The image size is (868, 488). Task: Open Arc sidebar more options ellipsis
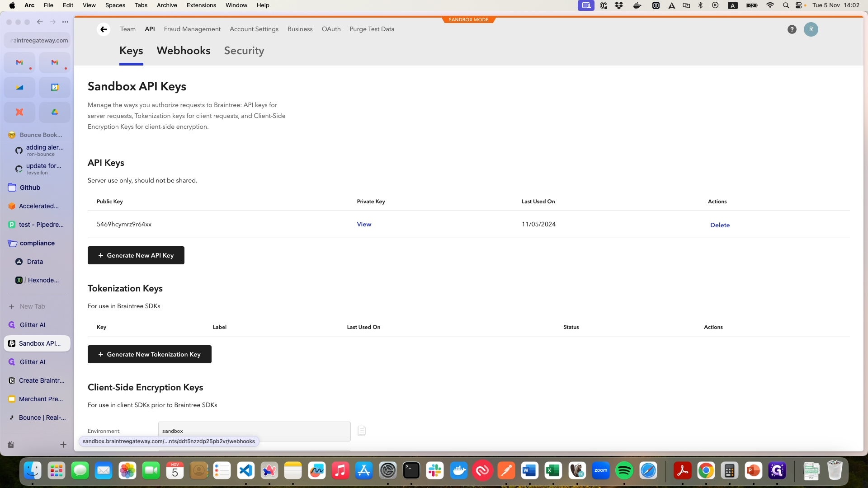pyautogui.click(x=65, y=22)
